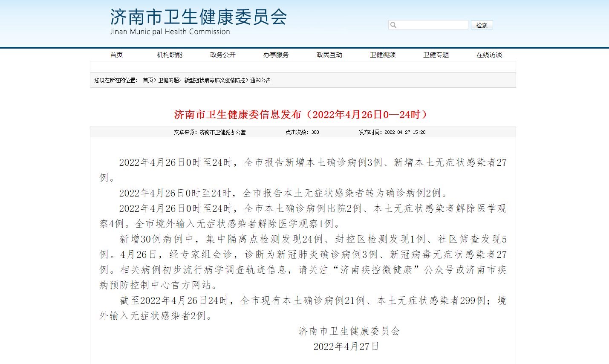This screenshot has width=609, height=364.
Task: Open the 首页 navigation menu item
Action: tap(116, 55)
